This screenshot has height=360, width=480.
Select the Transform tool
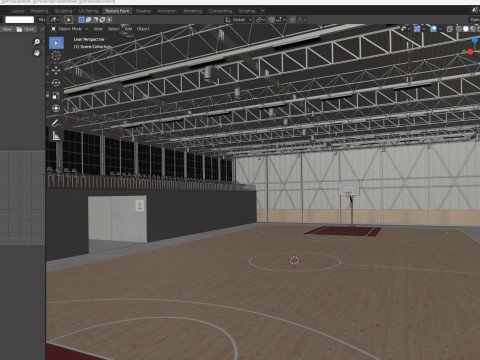(x=56, y=109)
